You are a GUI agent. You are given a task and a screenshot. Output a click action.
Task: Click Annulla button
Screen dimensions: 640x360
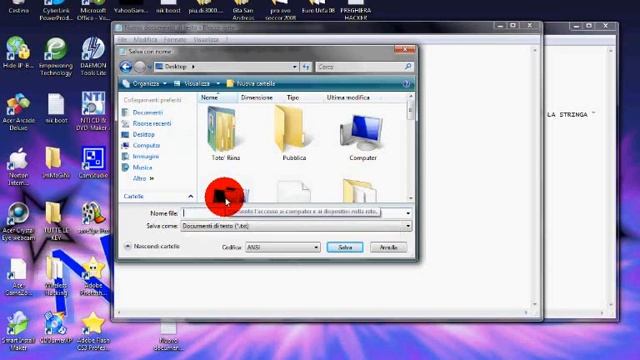(x=388, y=247)
